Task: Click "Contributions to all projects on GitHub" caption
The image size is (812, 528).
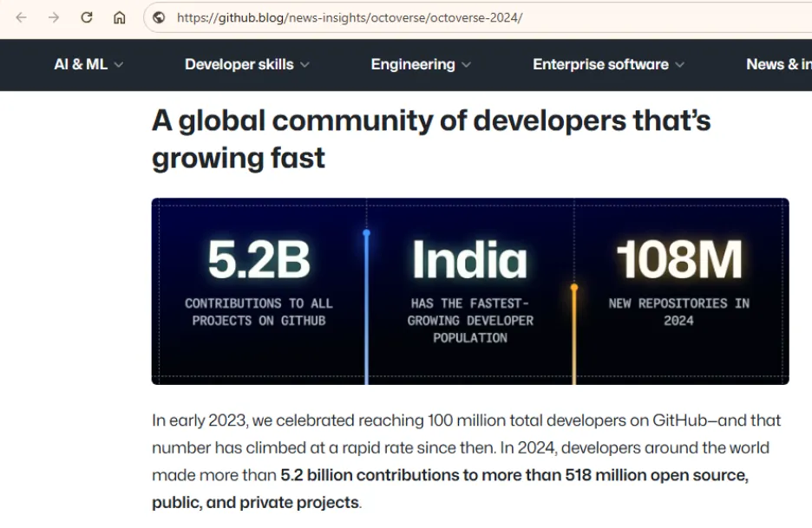Action: point(259,311)
